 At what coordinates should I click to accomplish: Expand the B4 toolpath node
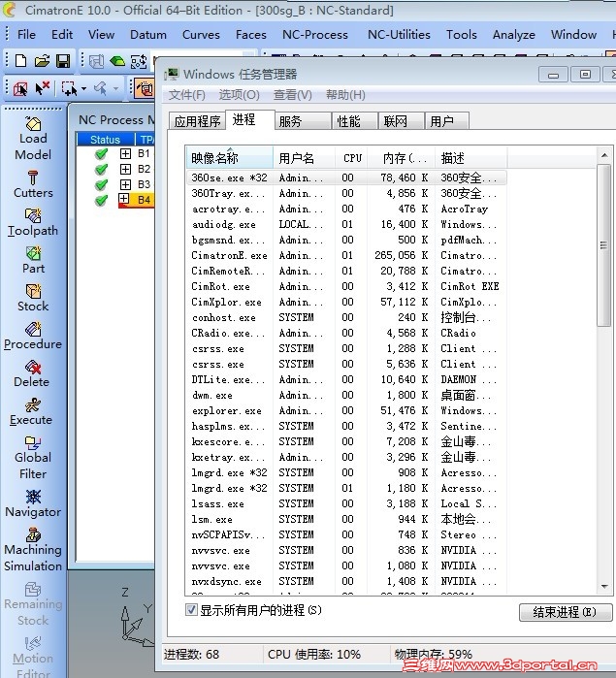[124, 199]
